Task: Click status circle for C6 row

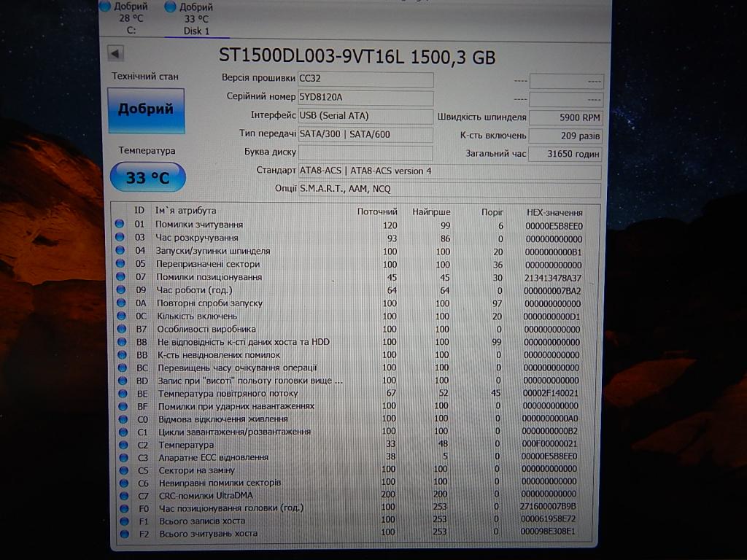Action: (x=124, y=483)
